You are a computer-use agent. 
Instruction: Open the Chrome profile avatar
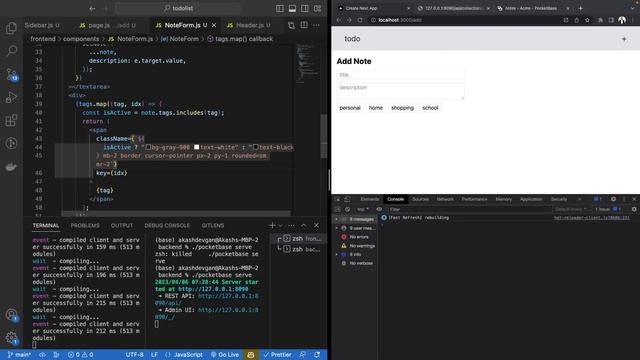[x=622, y=20]
